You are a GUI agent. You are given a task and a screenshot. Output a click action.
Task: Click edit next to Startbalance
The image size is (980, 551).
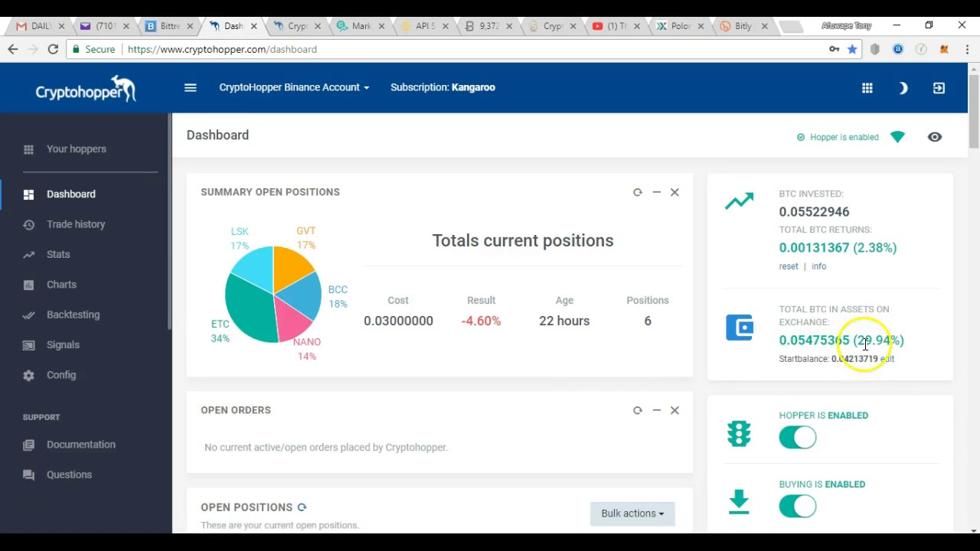[x=887, y=359]
